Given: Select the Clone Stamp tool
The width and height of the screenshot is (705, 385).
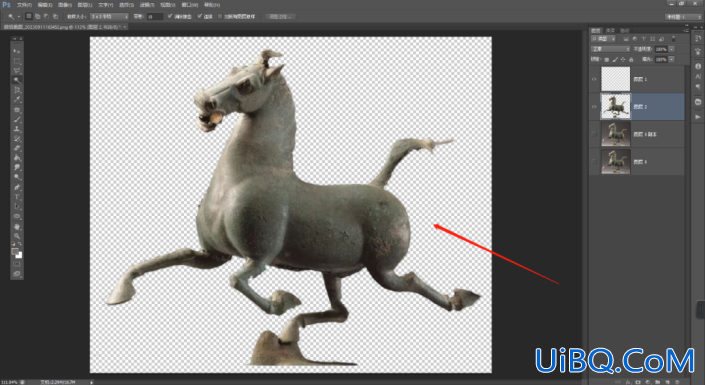Looking at the screenshot, I should 17,129.
